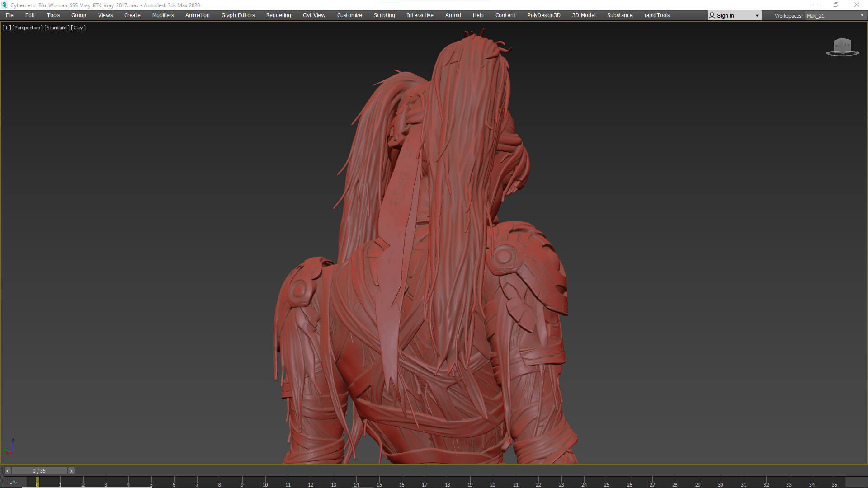Open the Tools menu

(x=53, y=15)
